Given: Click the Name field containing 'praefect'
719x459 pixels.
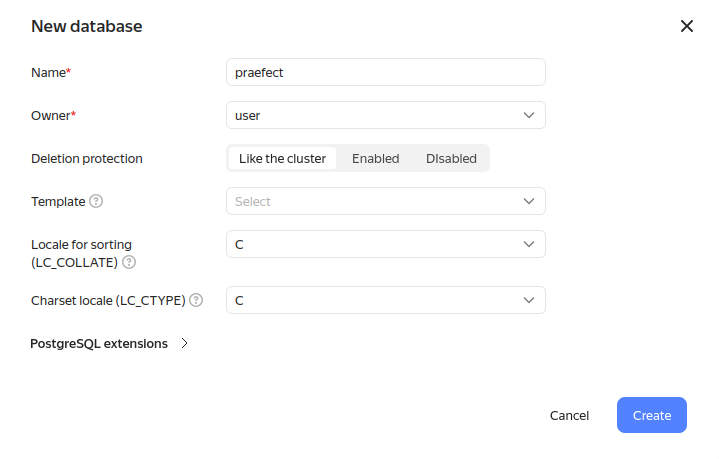Looking at the screenshot, I should click(x=386, y=72).
